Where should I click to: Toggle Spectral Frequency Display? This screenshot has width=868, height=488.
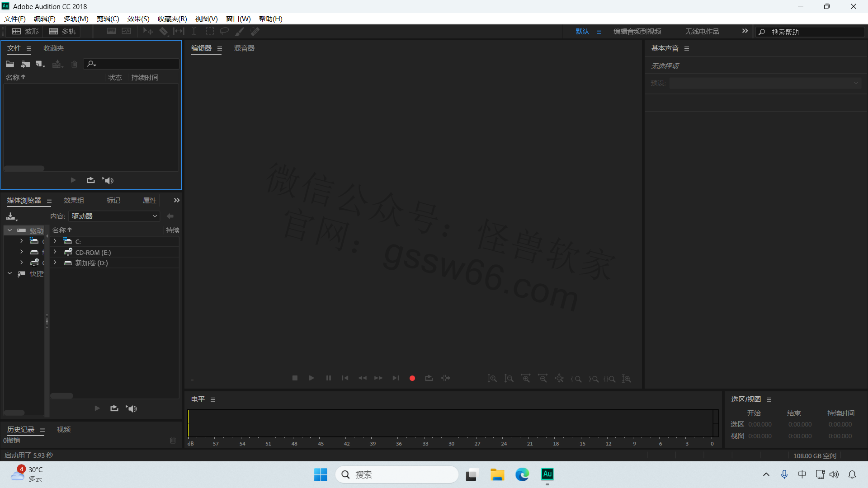pyautogui.click(x=111, y=31)
